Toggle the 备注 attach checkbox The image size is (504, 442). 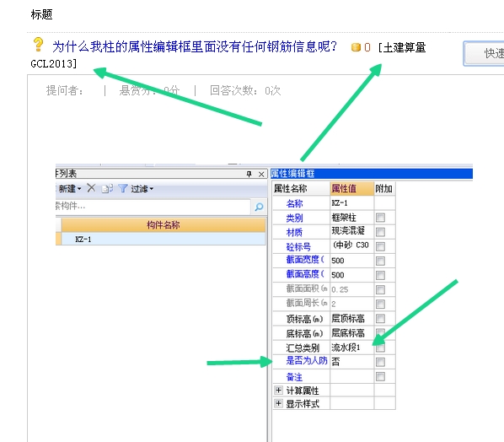coord(380,376)
